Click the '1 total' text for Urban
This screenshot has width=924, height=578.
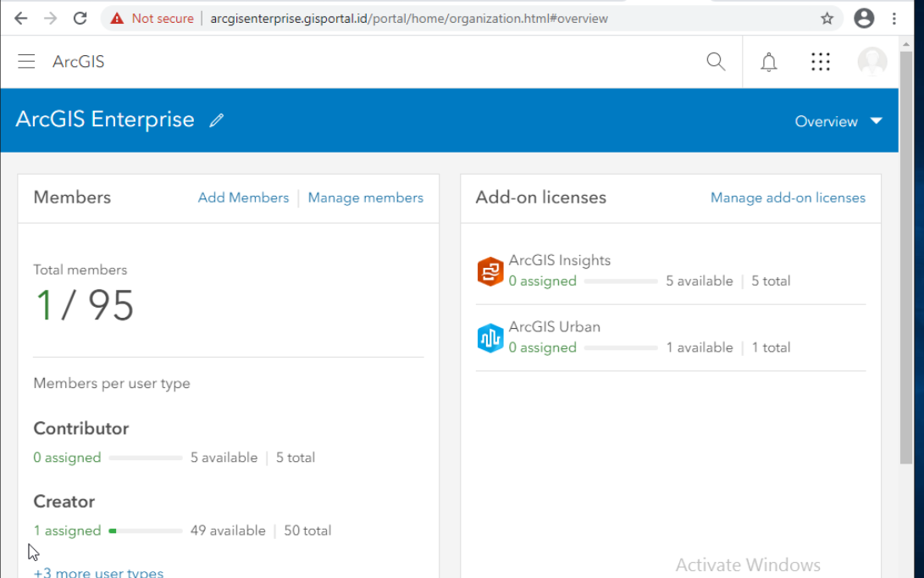[x=771, y=348]
